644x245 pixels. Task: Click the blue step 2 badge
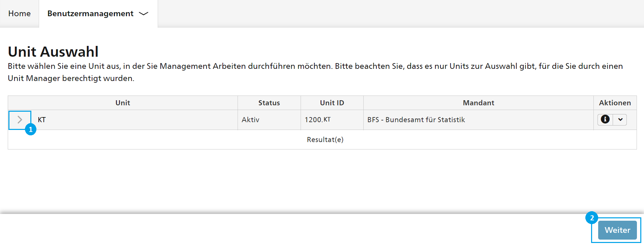[x=592, y=218]
